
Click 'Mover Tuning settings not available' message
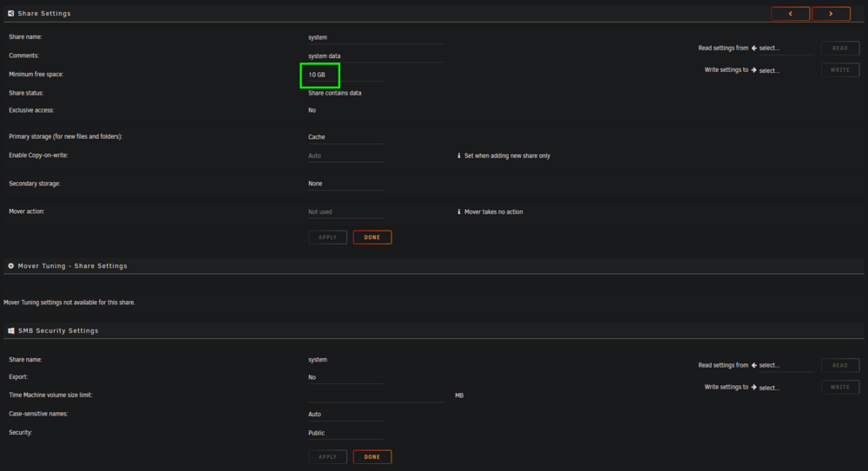69,303
